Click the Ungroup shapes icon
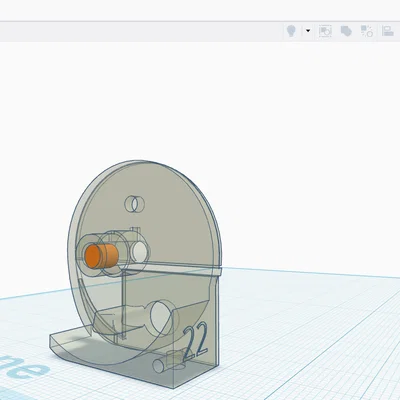The image size is (400, 400). click(x=367, y=31)
